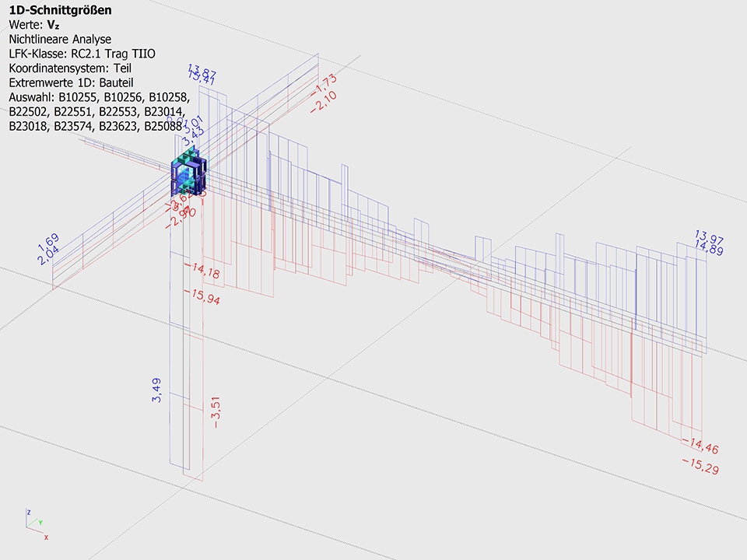
Task: Select the red value label -15,94
Action: (204, 296)
